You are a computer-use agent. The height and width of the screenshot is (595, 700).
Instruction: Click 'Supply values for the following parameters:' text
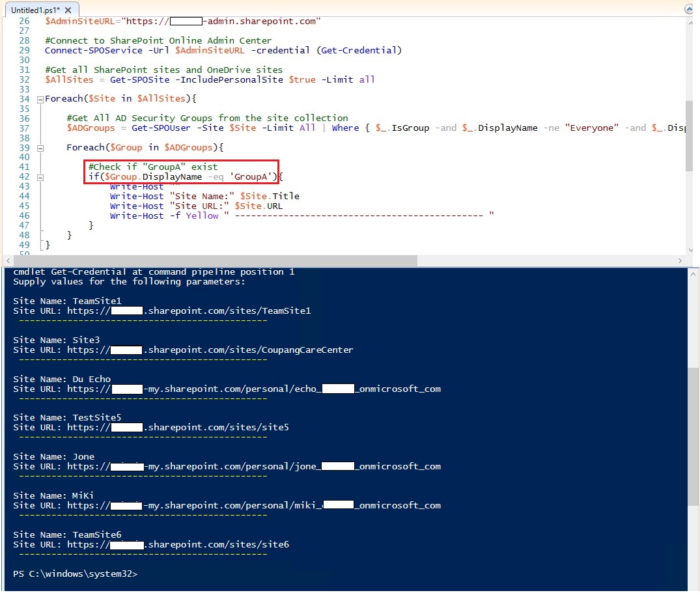coord(129,282)
